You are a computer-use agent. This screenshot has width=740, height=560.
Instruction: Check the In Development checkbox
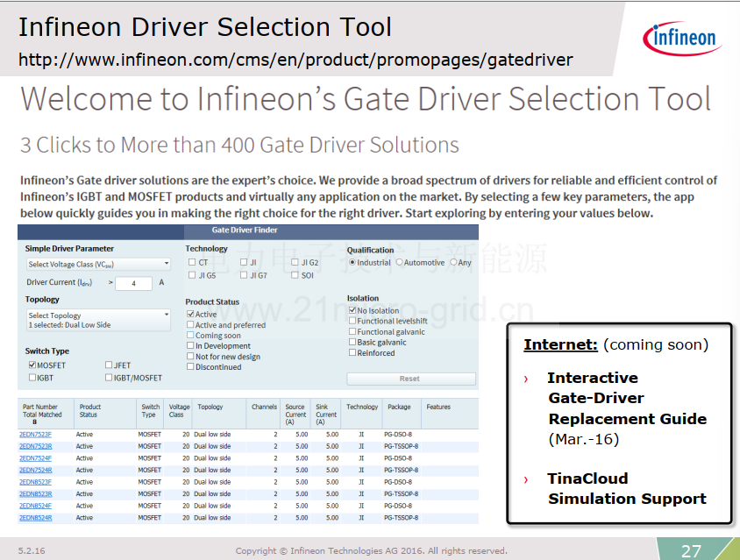pos(190,345)
